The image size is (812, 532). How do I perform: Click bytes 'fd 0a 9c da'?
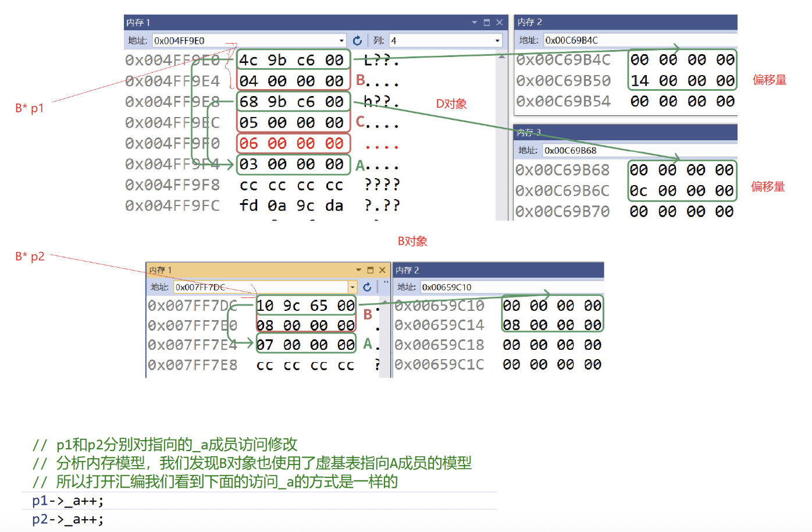click(292, 205)
